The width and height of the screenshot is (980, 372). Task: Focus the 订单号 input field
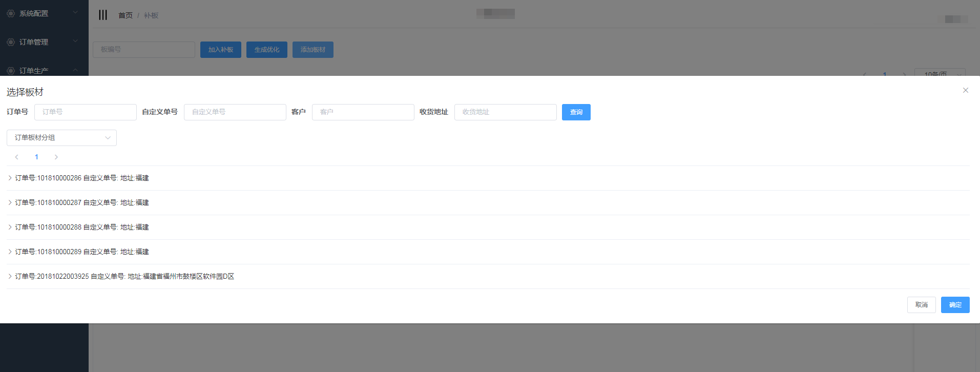(85, 112)
